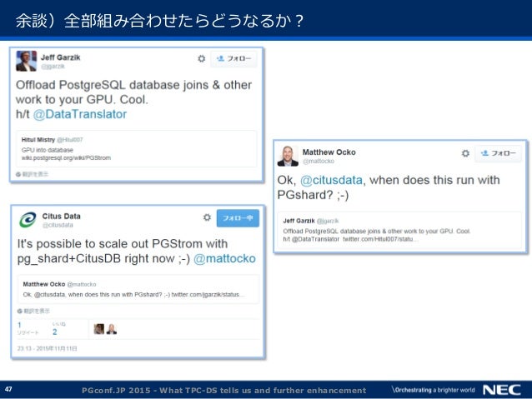Image resolution: width=532 pixels, height=399 pixels.
Task: Open quoted Matthew Ocko tweet in Citus card
Action: click(138, 289)
